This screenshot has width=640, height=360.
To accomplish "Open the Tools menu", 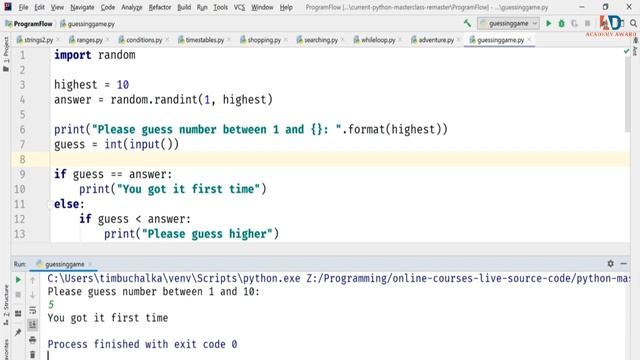I will click(x=220, y=7).
